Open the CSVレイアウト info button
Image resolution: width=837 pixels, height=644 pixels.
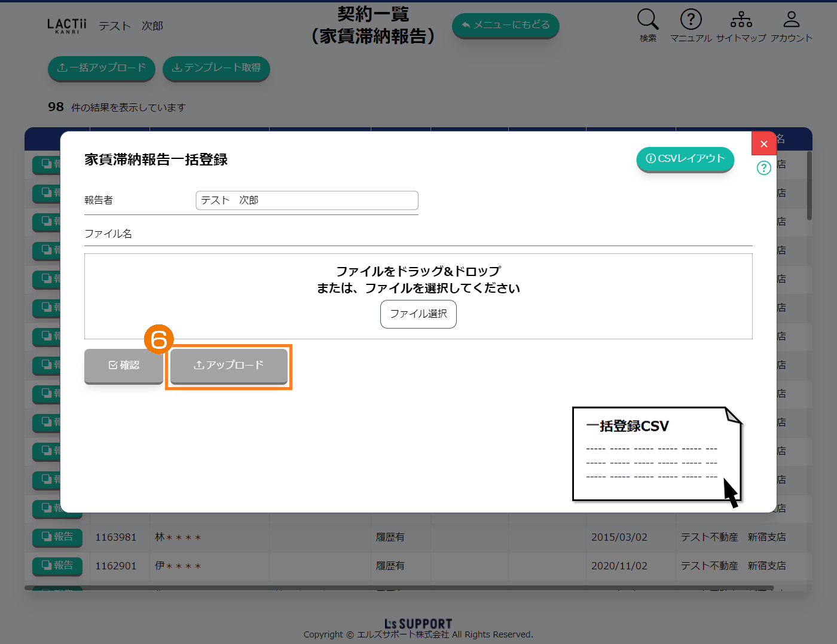tap(685, 159)
